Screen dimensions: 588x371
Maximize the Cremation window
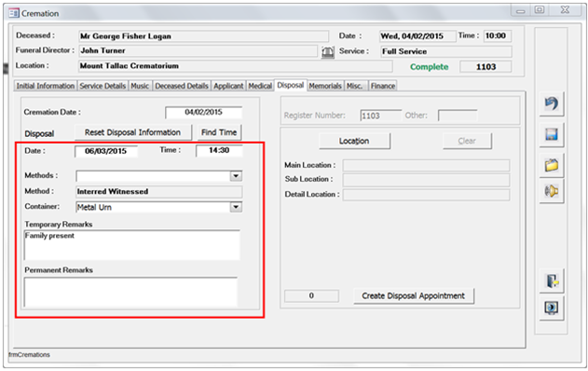(540, 10)
